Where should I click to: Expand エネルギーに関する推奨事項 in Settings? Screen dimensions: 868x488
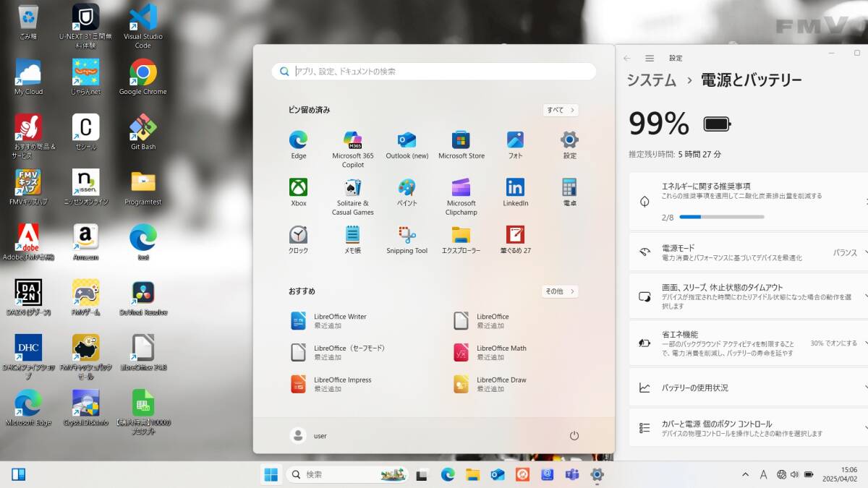pos(748,201)
